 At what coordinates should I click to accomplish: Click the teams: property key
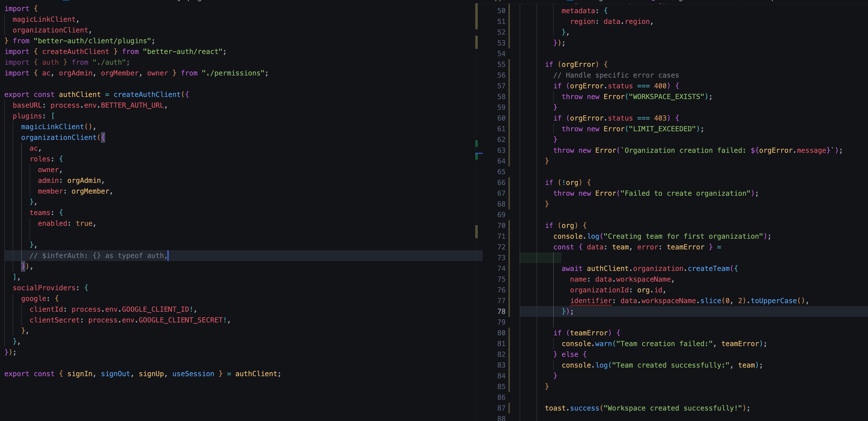coord(40,213)
